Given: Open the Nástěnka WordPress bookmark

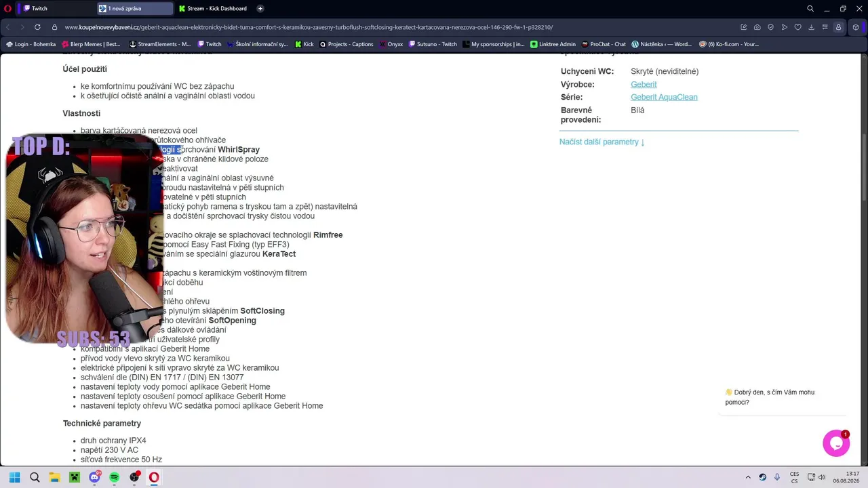Looking at the screenshot, I should coord(662,44).
